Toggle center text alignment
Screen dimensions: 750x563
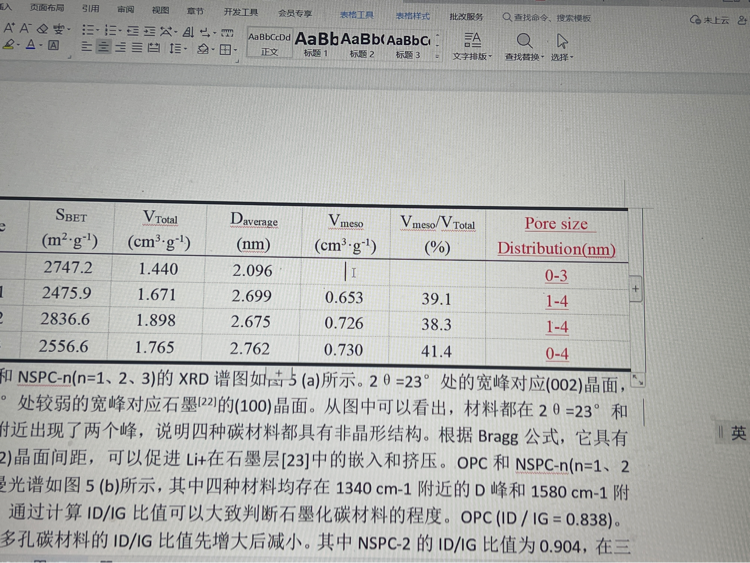103,46
